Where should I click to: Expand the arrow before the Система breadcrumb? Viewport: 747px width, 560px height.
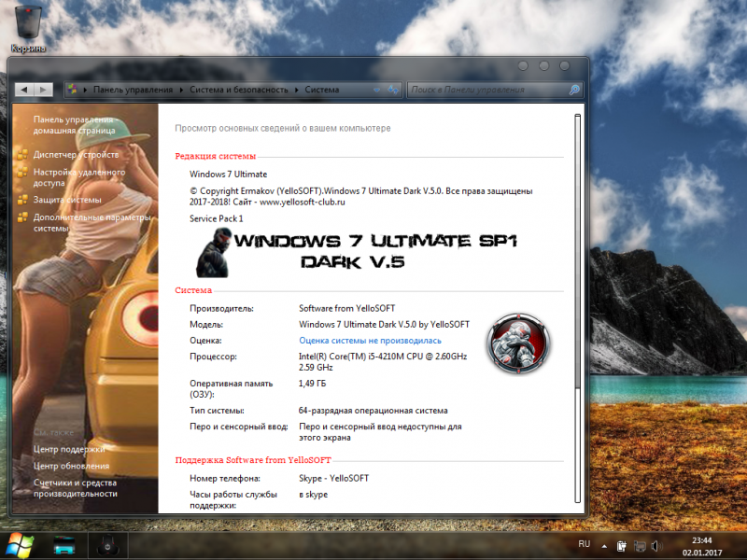(x=296, y=90)
